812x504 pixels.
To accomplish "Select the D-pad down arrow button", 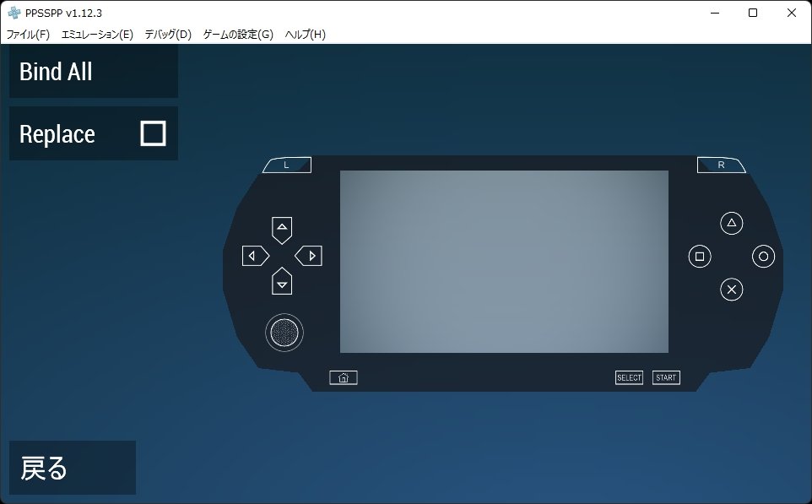I will click(282, 281).
